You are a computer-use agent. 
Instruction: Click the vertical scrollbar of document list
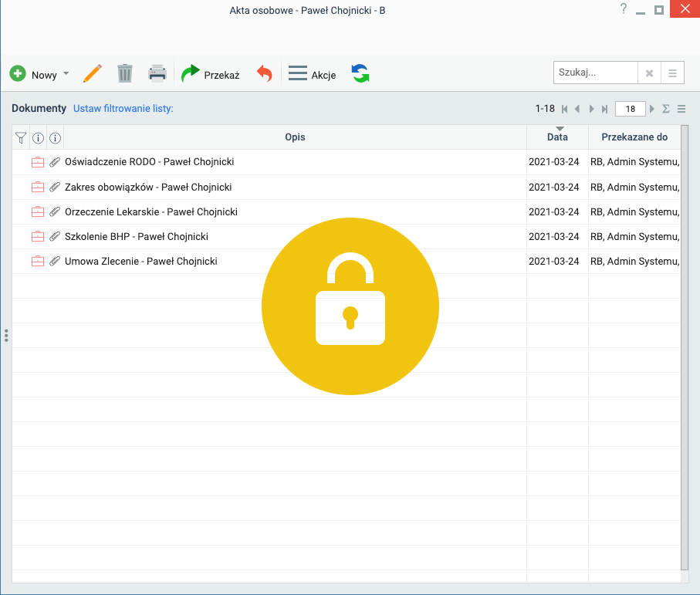click(x=685, y=348)
